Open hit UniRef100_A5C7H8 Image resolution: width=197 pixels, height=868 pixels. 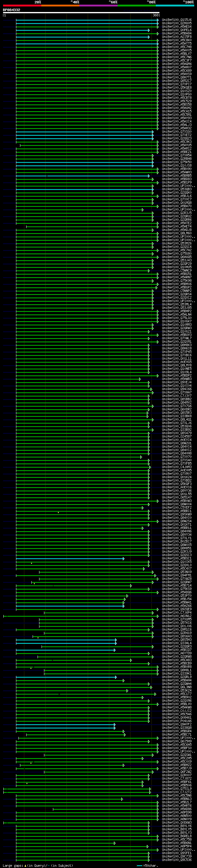coord(177,47)
